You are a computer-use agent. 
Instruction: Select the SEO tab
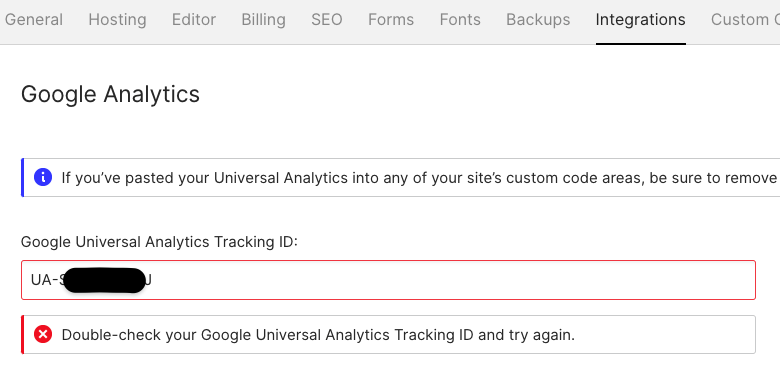pos(327,20)
